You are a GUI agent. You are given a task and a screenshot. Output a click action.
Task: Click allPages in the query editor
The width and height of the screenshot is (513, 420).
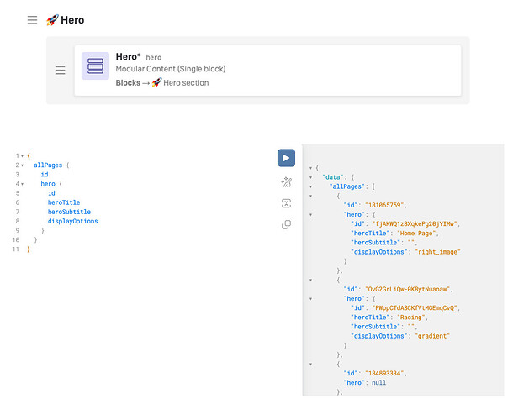point(48,165)
